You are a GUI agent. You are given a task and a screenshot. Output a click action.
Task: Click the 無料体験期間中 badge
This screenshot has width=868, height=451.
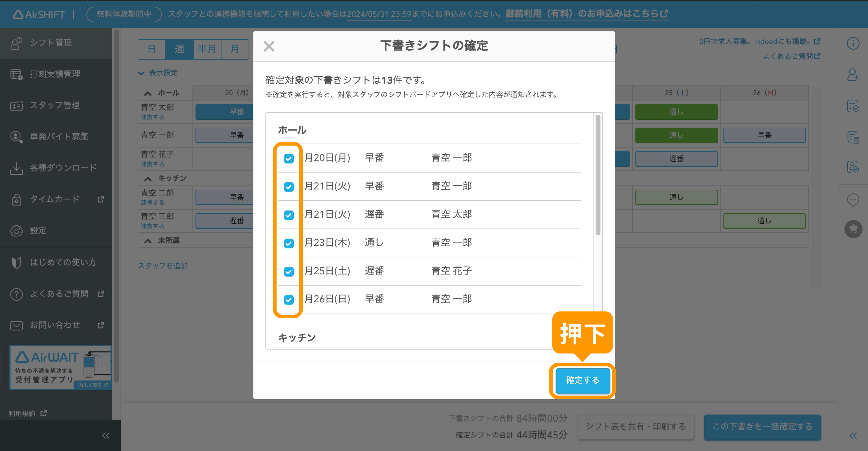[x=124, y=14]
